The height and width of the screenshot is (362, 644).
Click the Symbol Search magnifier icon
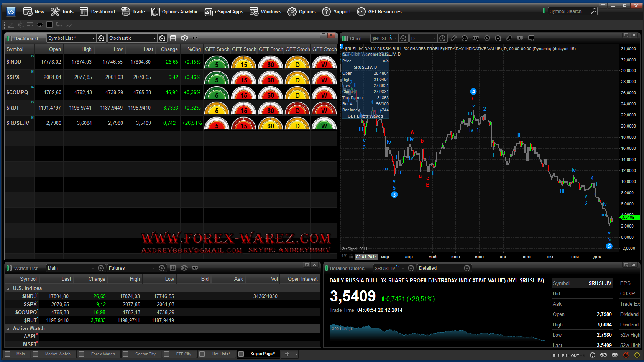[593, 11]
